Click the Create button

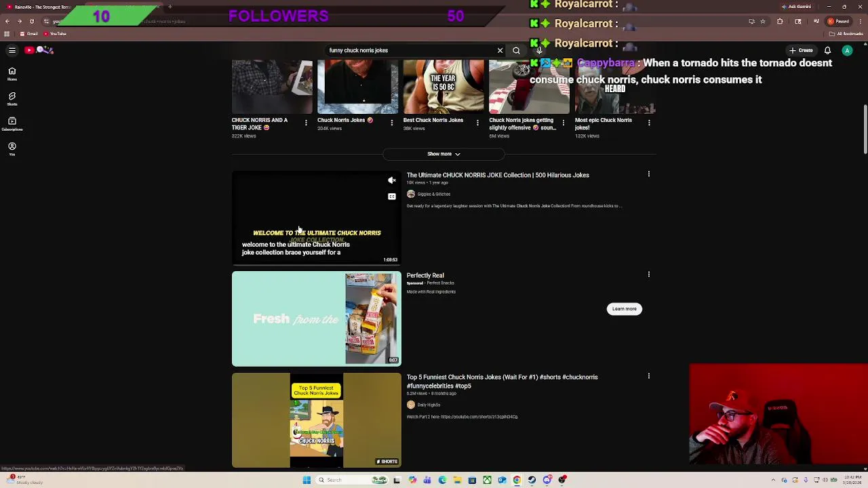pos(802,50)
